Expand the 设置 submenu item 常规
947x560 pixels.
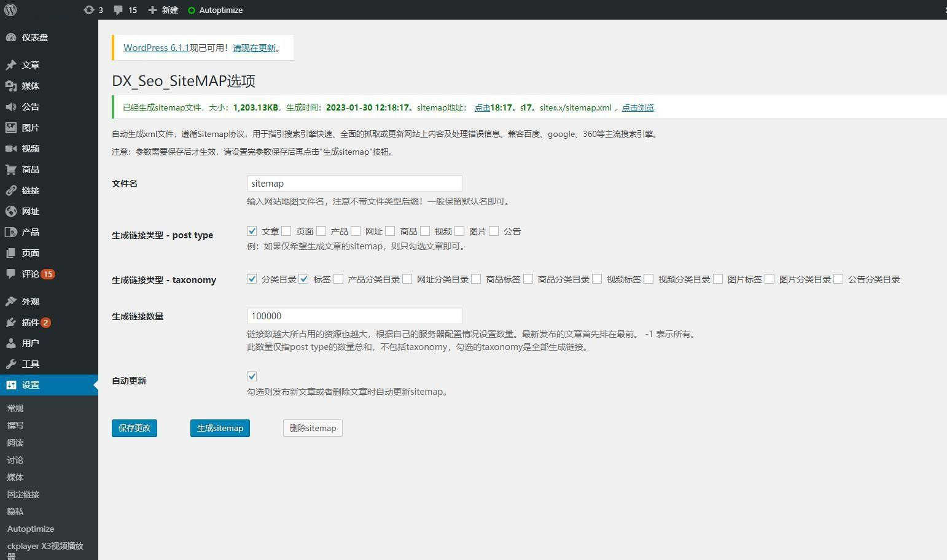coord(15,408)
